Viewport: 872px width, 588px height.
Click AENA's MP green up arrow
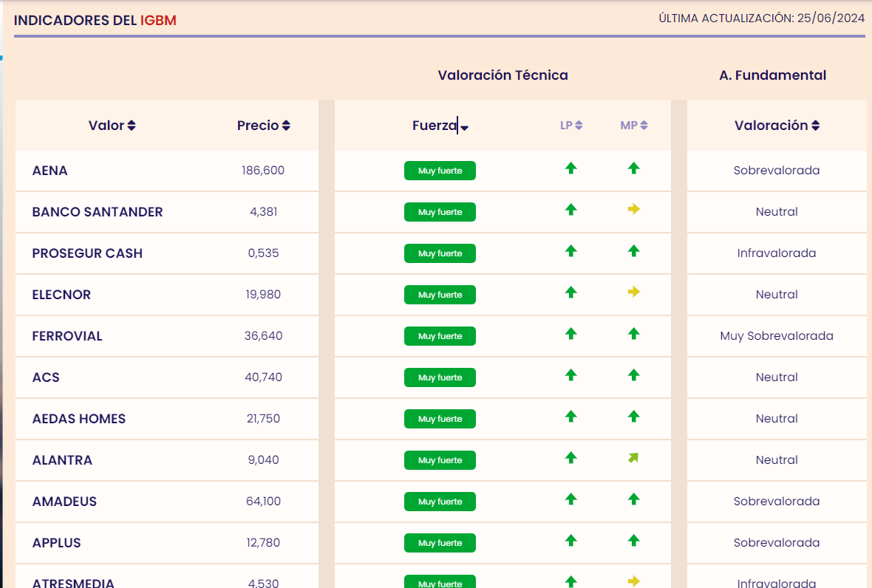[x=634, y=168]
